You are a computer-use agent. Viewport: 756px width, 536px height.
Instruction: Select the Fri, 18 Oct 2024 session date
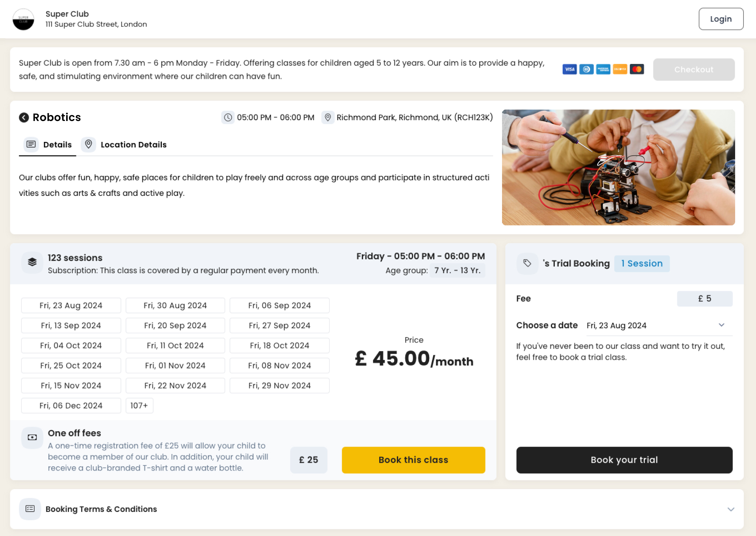(x=279, y=345)
